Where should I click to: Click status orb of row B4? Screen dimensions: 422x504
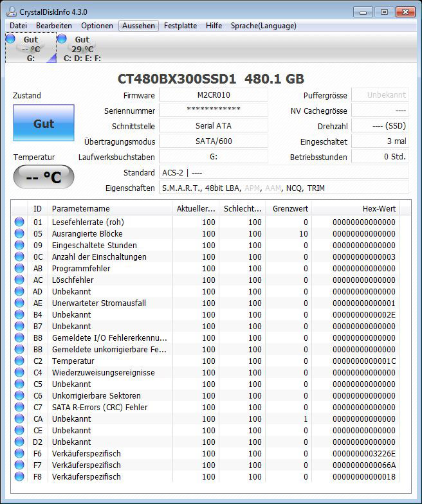pos(19,314)
